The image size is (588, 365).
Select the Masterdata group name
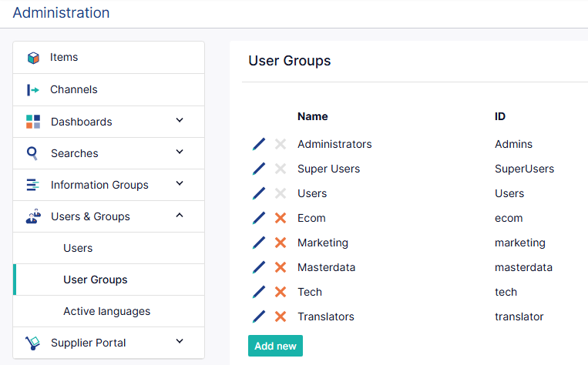(326, 267)
